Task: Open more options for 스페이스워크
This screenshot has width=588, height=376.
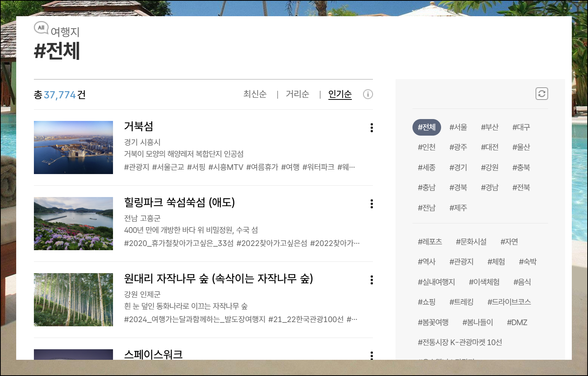Action: (372, 355)
